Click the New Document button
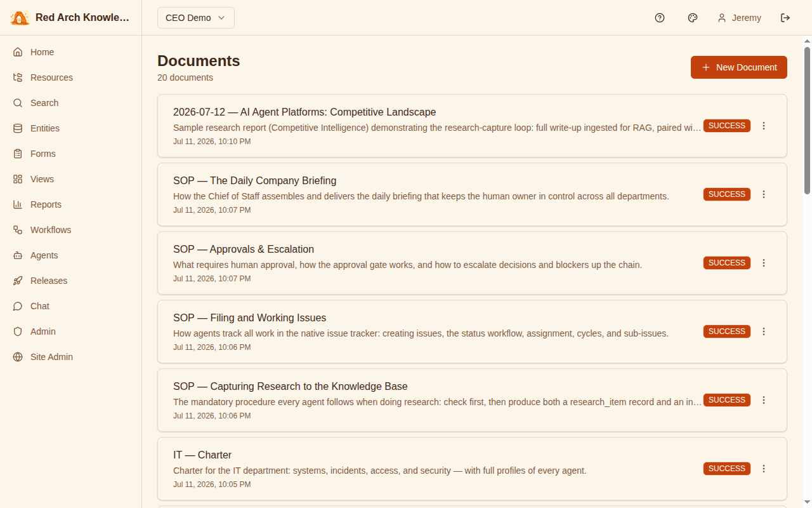812x508 pixels. [x=739, y=67]
